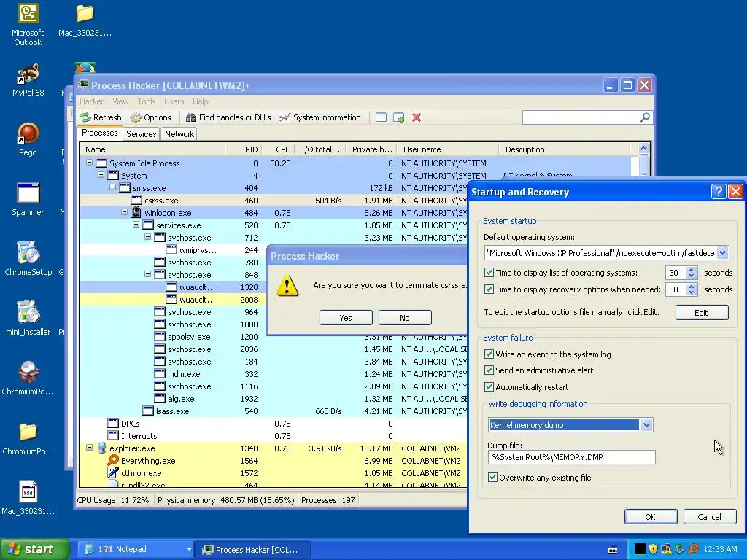
Task: Open the View menu
Action: 120,101
